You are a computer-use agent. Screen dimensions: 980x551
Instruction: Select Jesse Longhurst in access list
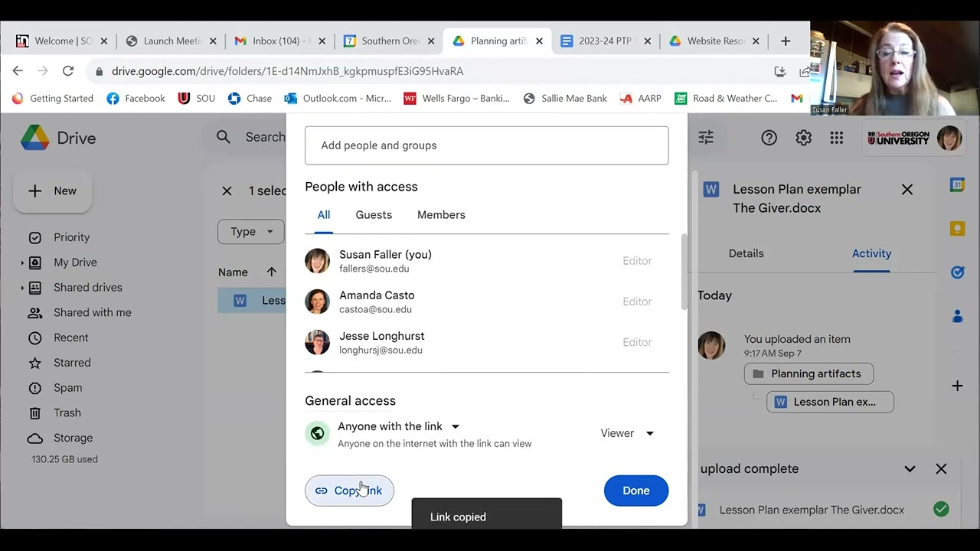487,342
